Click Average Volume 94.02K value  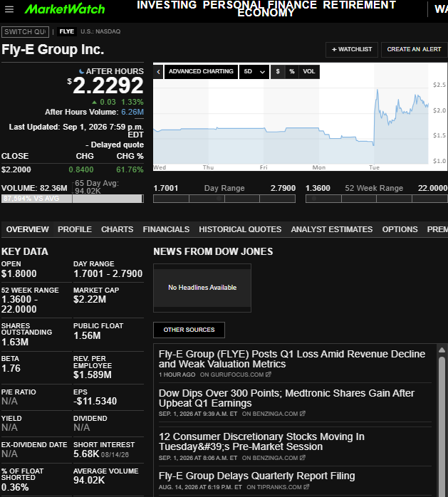click(89, 480)
